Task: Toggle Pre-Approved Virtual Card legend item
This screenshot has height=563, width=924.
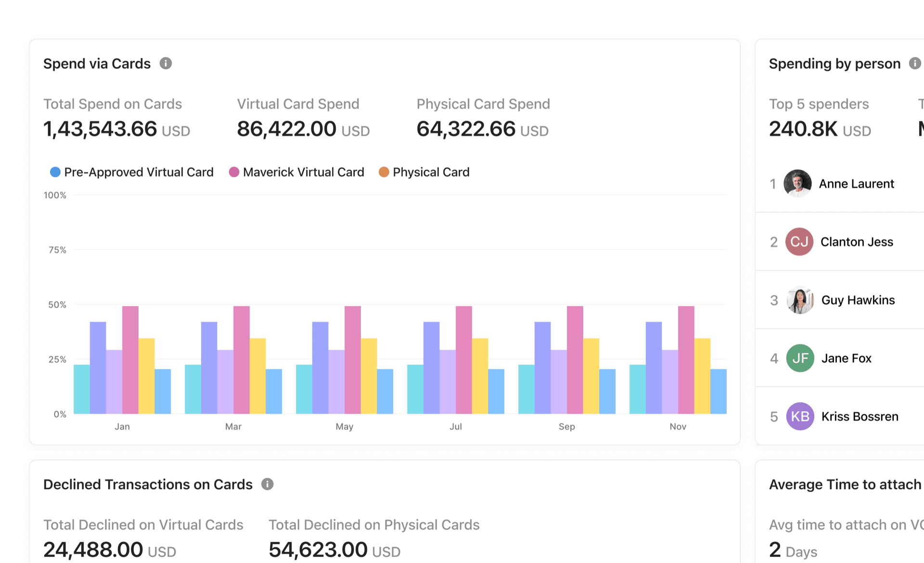Action: click(x=132, y=172)
